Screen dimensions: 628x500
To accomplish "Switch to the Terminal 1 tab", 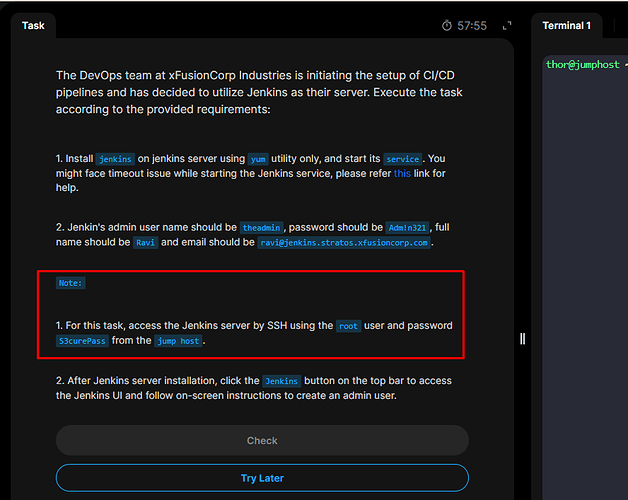I will point(566,26).
